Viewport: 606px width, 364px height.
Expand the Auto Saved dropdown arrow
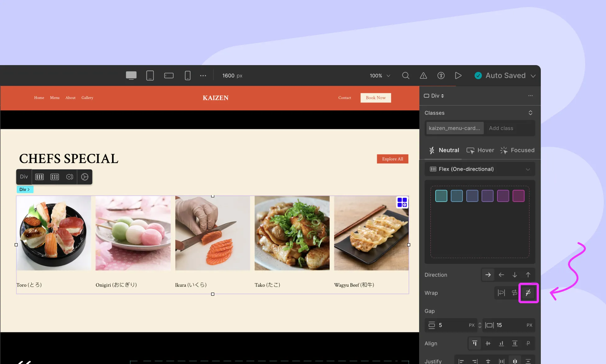(x=533, y=76)
